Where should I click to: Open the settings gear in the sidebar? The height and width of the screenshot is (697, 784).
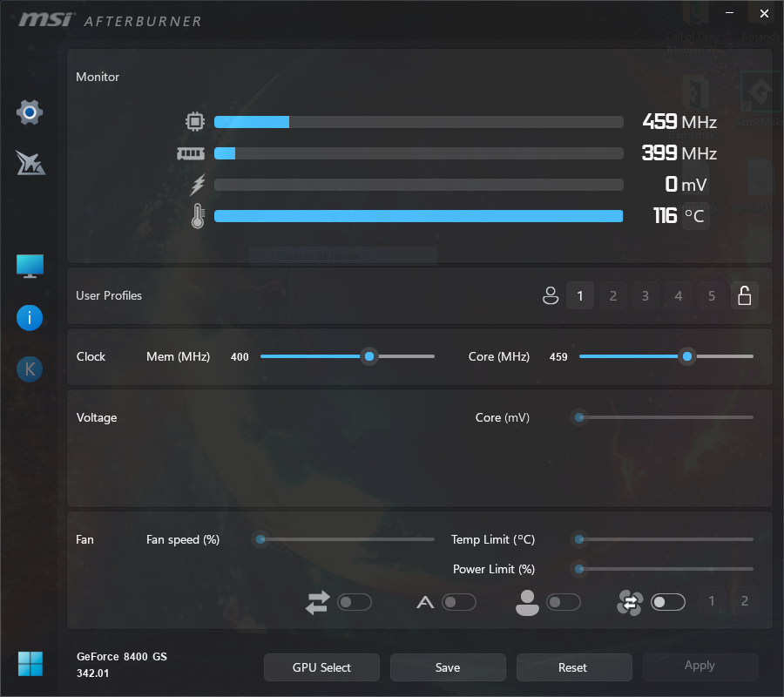point(30,112)
